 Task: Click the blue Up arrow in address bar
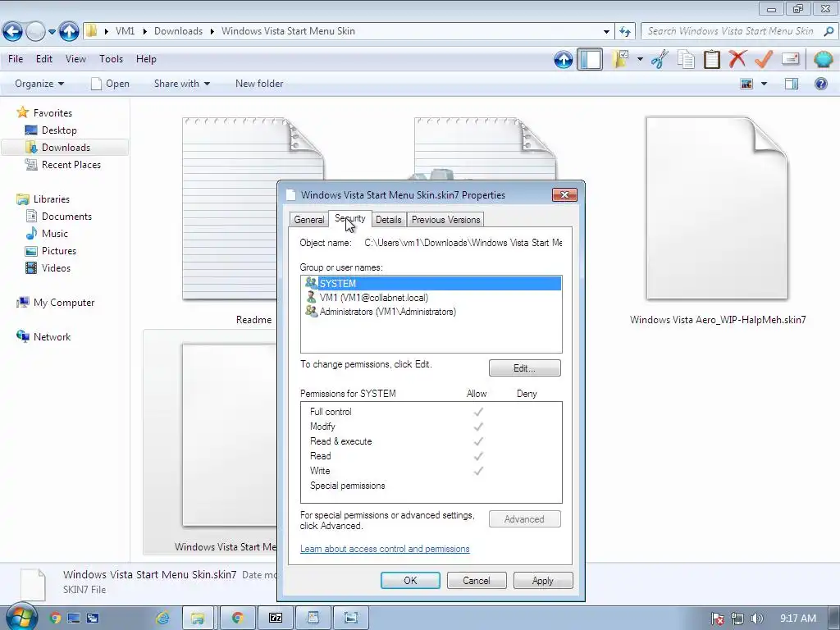pyautogui.click(x=69, y=32)
